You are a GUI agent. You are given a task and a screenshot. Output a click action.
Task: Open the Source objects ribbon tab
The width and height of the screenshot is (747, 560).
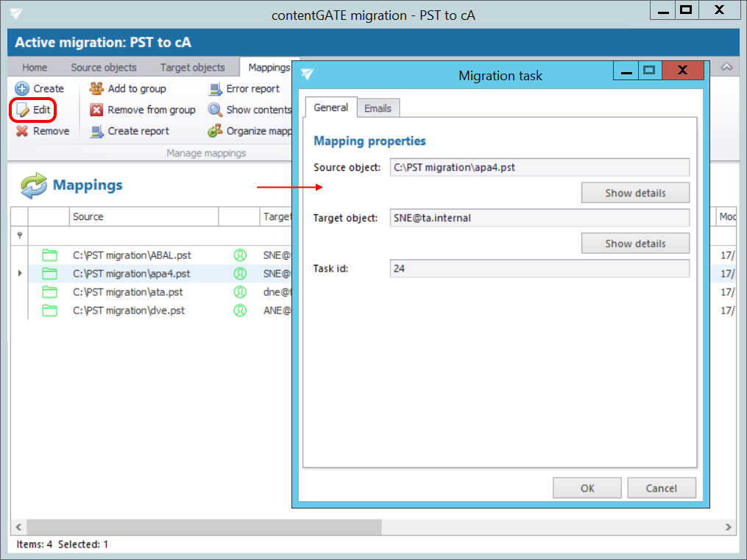coord(104,67)
